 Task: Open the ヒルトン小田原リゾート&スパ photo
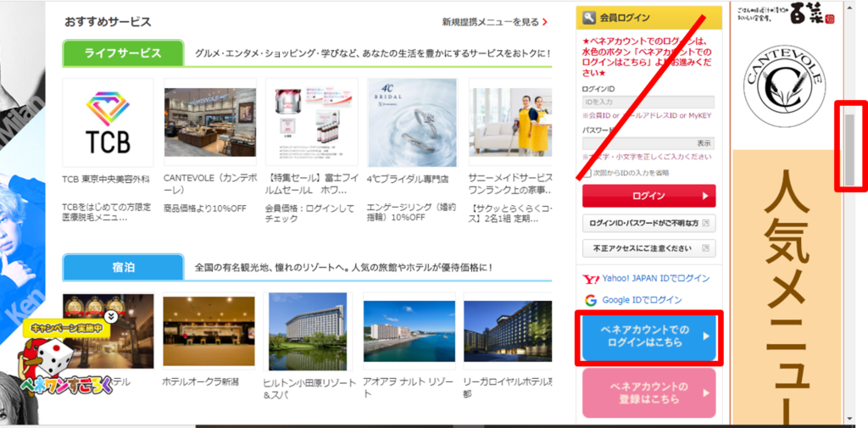(308, 331)
